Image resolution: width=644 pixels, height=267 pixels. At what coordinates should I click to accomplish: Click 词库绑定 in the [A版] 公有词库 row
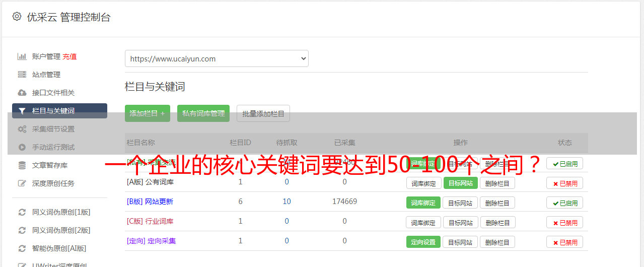(423, 183)
